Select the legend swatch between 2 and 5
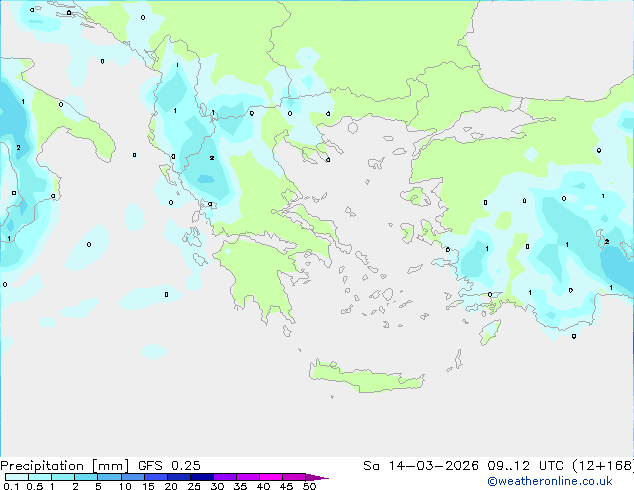 tap(86, 477)
